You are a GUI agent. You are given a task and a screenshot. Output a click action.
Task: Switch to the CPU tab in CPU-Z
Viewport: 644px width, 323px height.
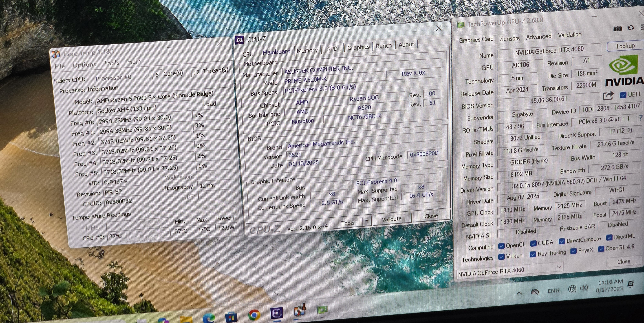tap(248, 54)
